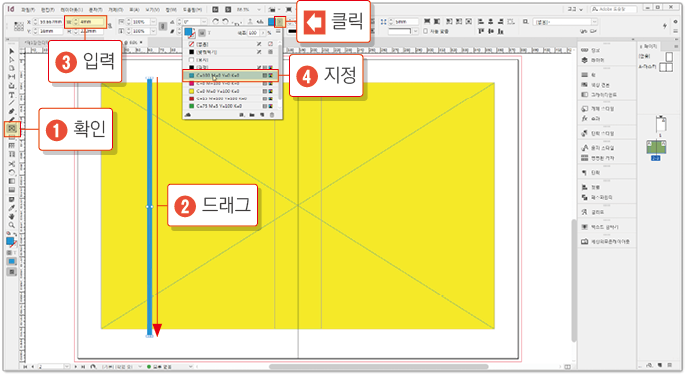Select the Type tool
685x375 pixels.
[x=12, y=94]
